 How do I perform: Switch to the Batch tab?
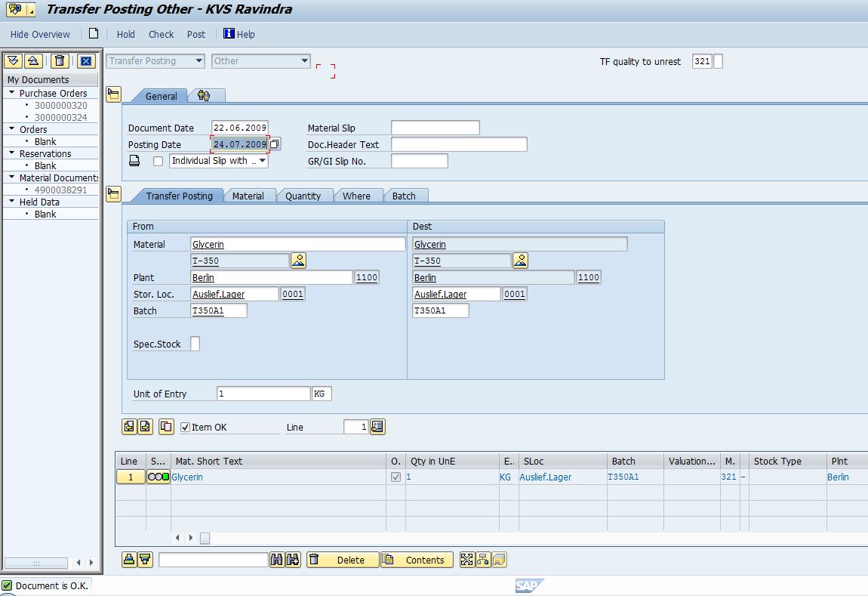405,195
